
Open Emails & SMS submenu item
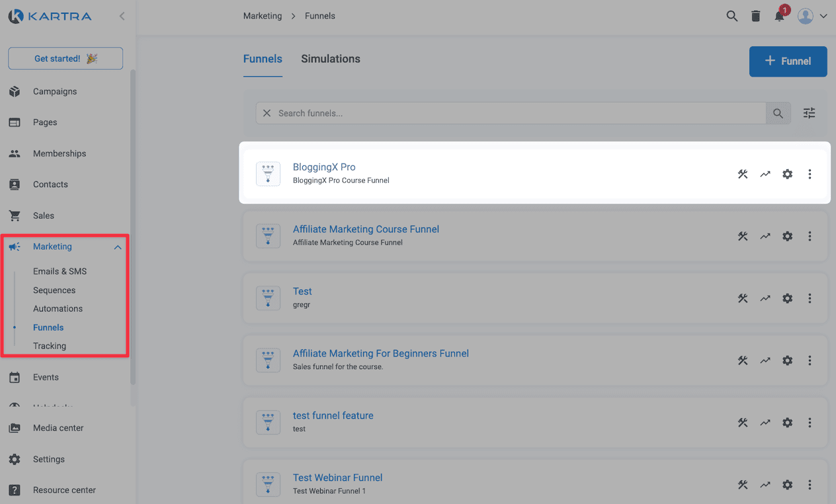pos(60,271)
